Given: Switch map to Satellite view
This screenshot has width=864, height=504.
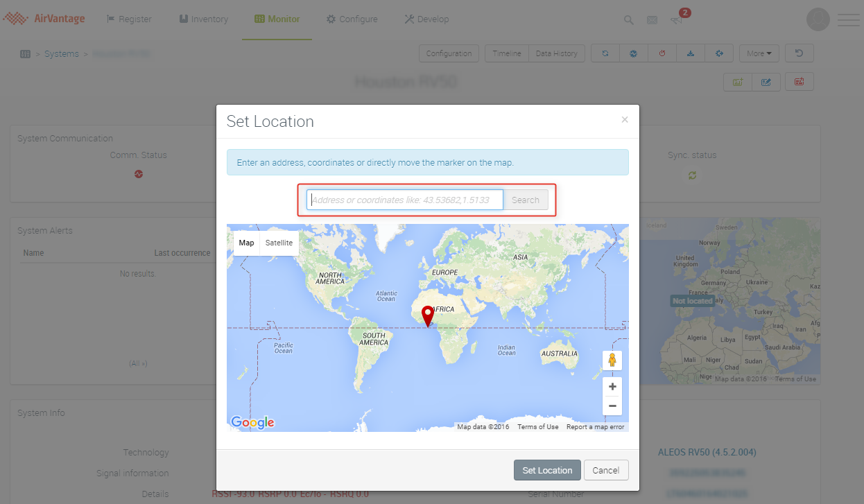Looking at the screenshot, I should [x=279, y=243].
